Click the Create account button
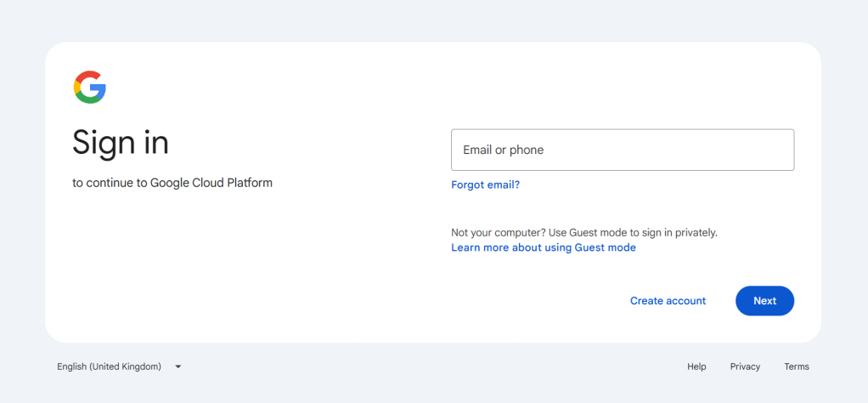868x403 pixels. point(668,301)
